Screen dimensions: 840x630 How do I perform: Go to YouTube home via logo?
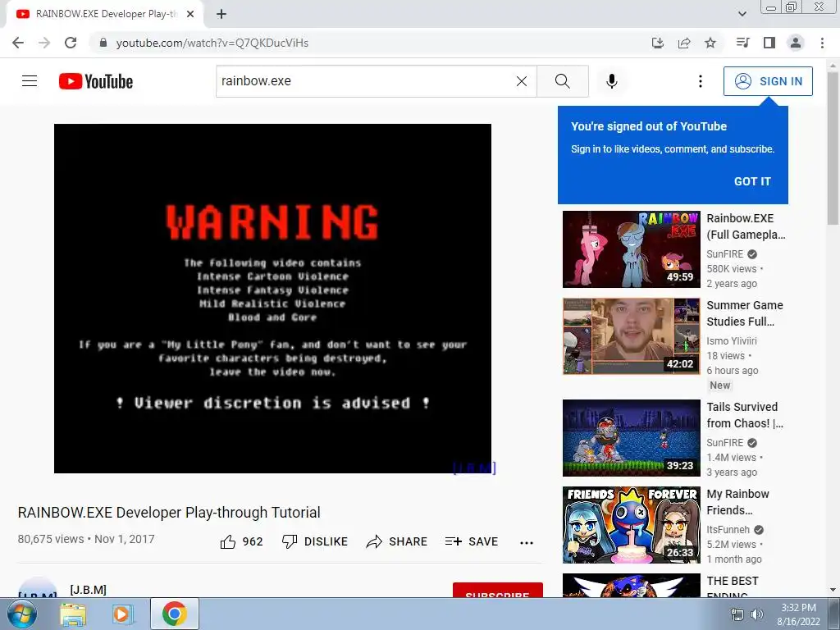coord(96,81)
